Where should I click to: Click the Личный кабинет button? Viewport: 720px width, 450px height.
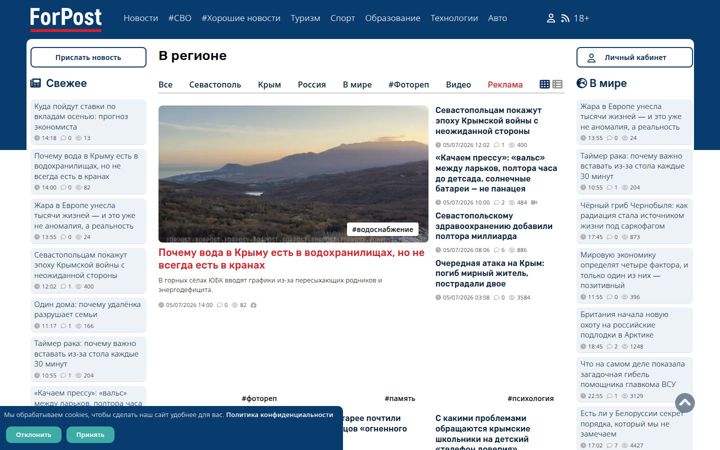pos(635,57)
